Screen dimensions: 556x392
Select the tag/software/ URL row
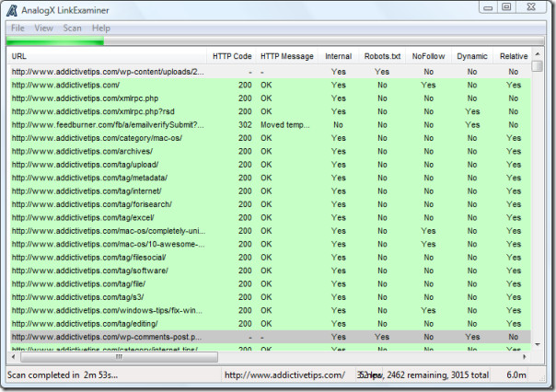pos(270,271)
